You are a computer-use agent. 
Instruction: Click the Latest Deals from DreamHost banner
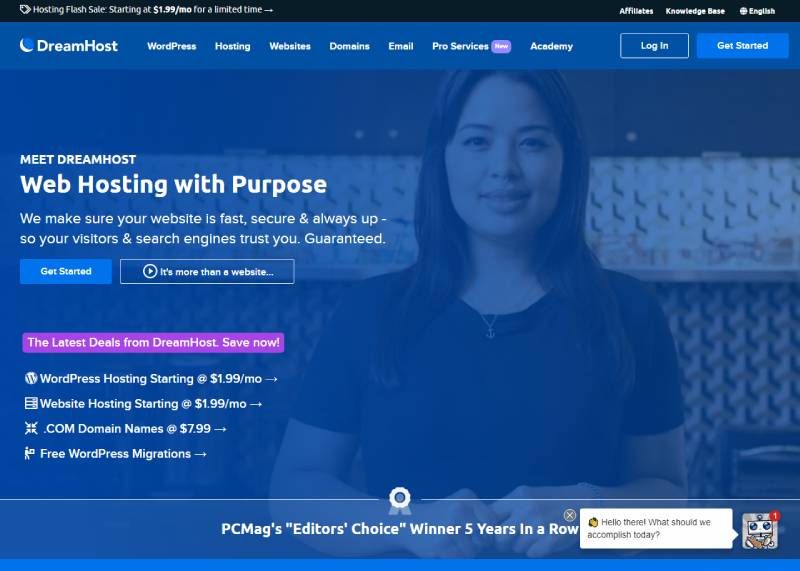[153, 342]
